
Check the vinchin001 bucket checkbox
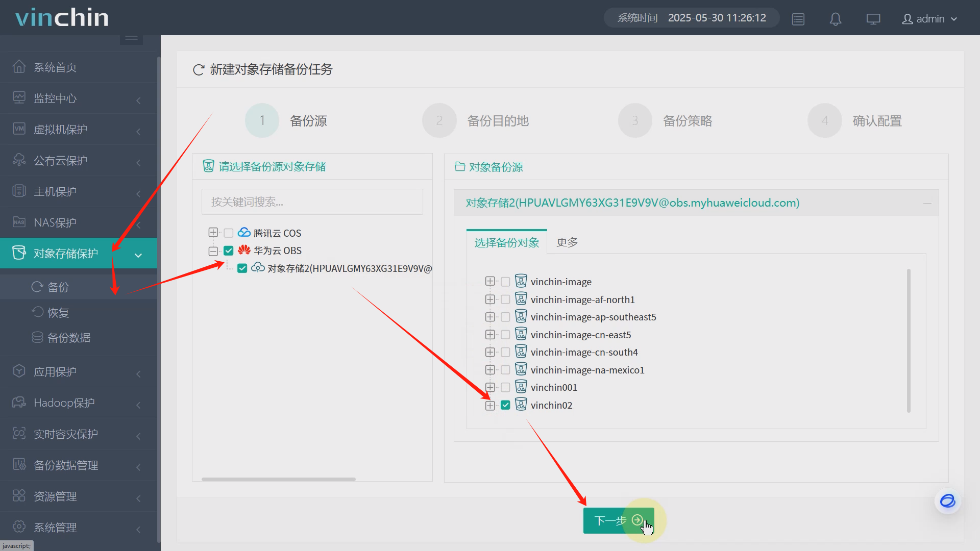click(x=505, y=387)
